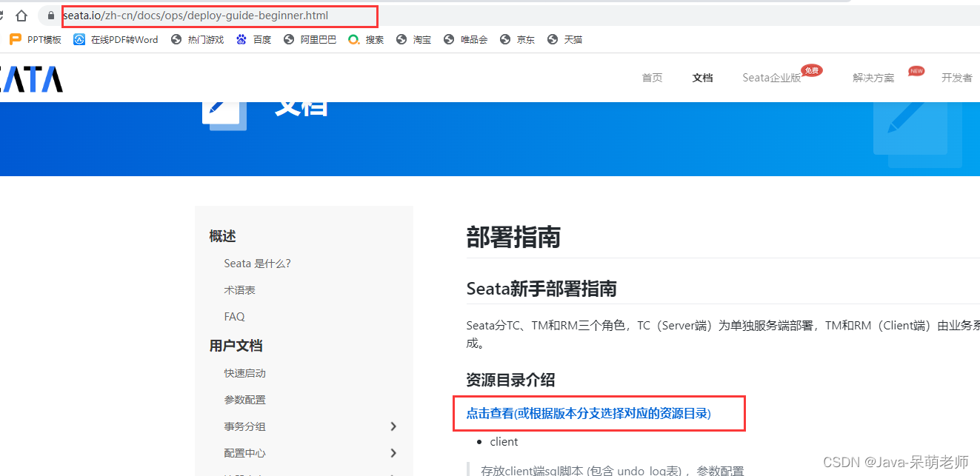The image size is (980, 476).
Task: Expand 事务分组 chevron in sidebar
Action: click(393, 426)
